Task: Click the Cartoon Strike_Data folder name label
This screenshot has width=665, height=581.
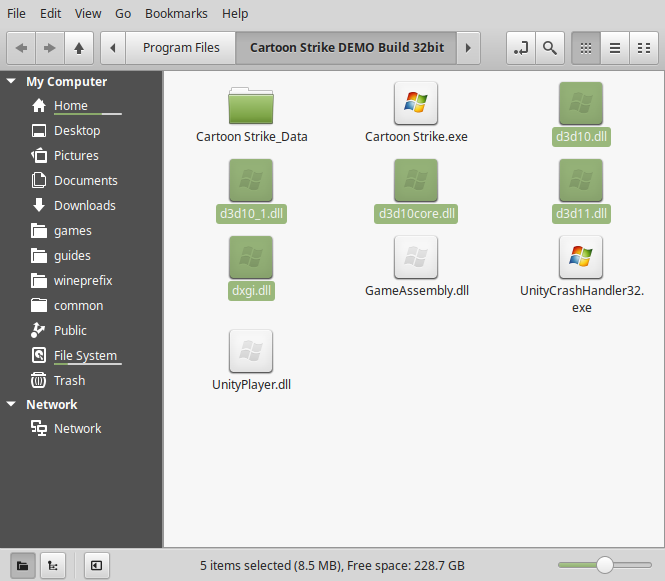Action: (x=251, y=137)
